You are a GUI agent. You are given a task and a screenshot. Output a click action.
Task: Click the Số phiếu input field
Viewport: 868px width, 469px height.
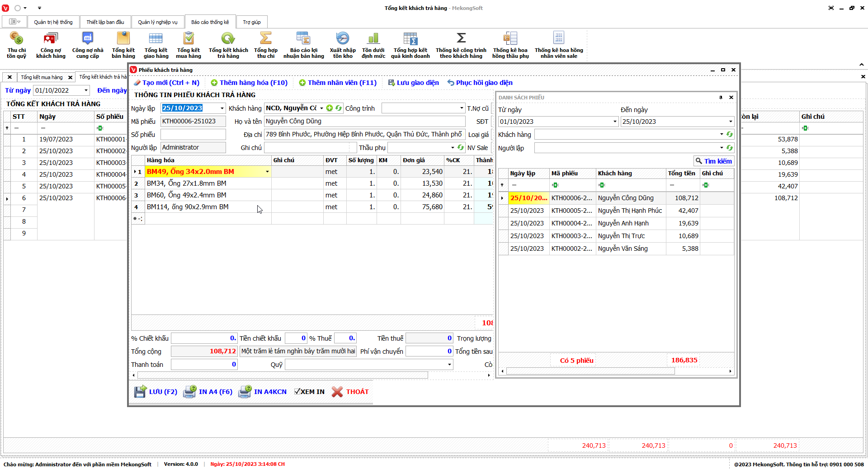(193, 135)
